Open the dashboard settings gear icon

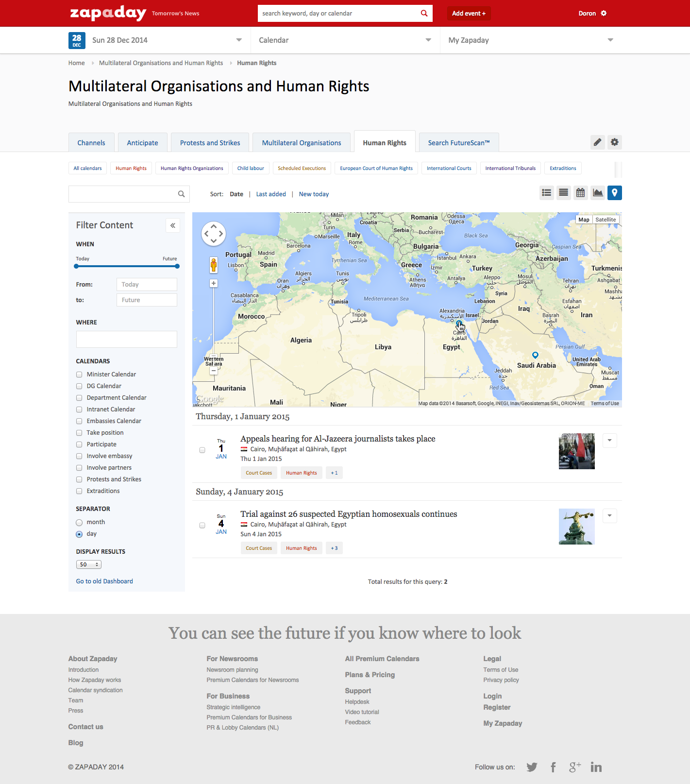(x=615, y=142)
